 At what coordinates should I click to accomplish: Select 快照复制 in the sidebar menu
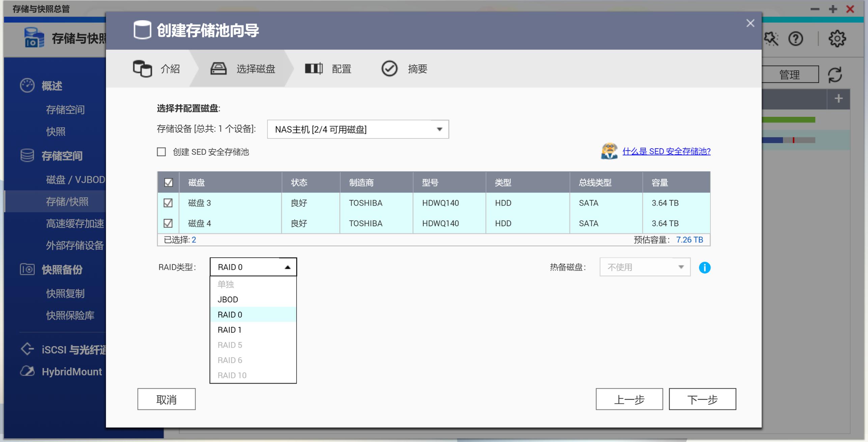point(65,293)
